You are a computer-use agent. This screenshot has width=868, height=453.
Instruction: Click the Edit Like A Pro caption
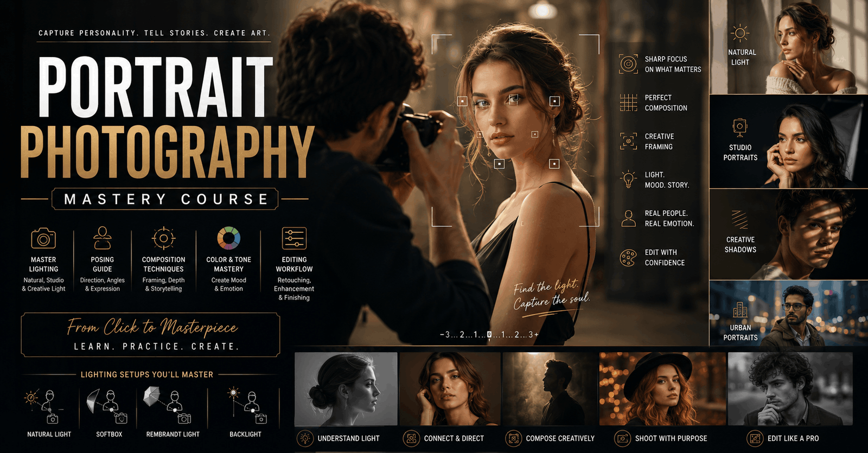click(793, 438)
